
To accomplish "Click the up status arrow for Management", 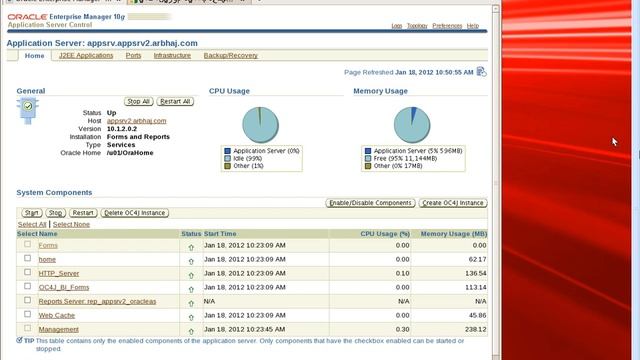I will pos(191,331).
